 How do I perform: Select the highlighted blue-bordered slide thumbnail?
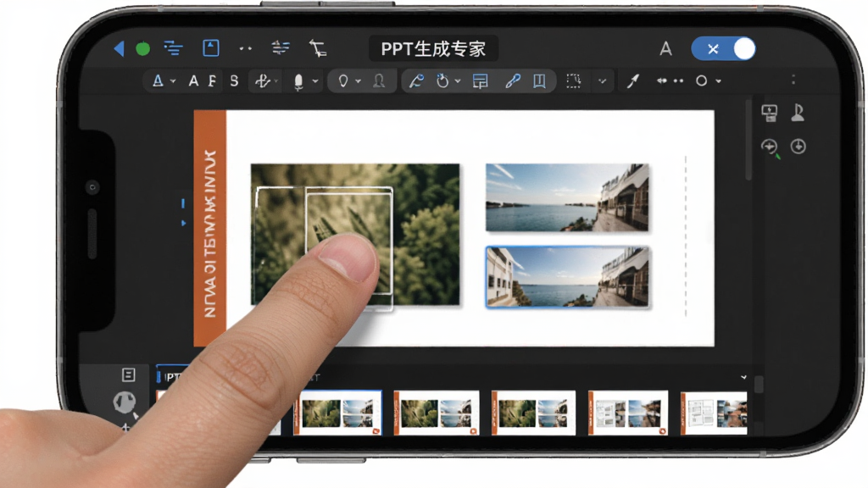[x=337, y=413]
